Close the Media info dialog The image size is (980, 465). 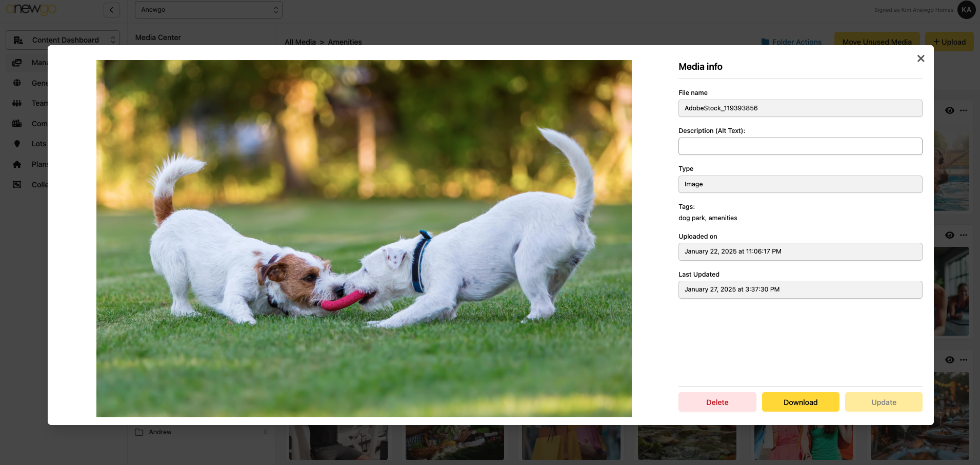(921, 59)
